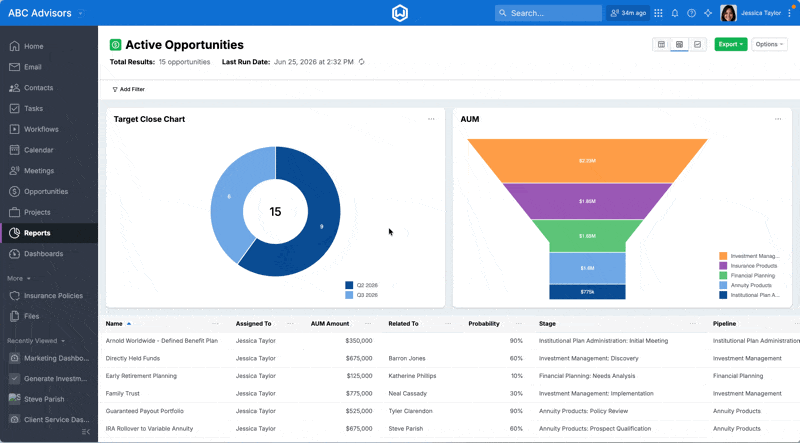Switch to the chart-only view toggle
800x443 pixels.
click(x=697, y=44)
